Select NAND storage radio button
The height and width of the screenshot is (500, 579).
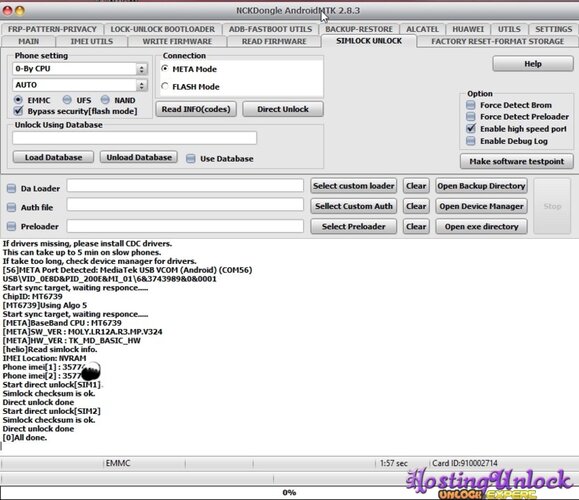click(105, 100)
